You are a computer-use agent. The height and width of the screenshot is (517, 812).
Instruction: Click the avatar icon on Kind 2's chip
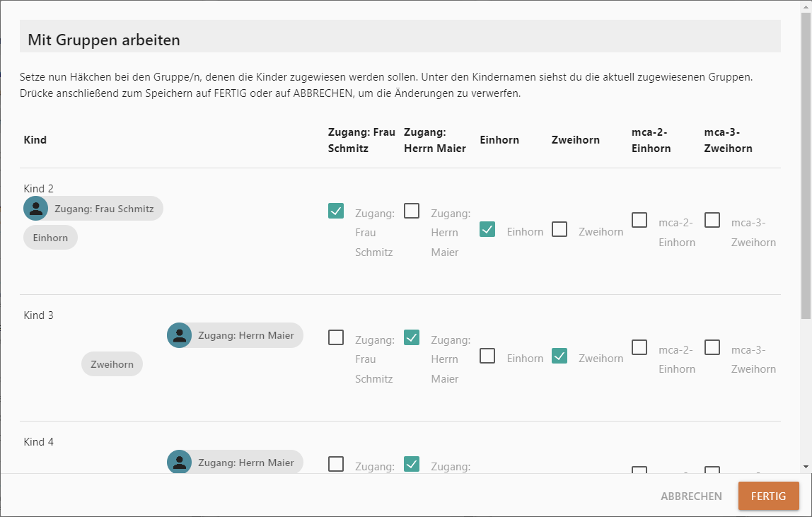pos(36,208)
